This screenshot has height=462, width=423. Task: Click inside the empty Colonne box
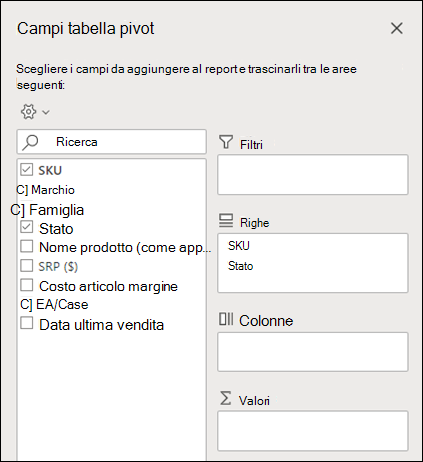[313, 352]
